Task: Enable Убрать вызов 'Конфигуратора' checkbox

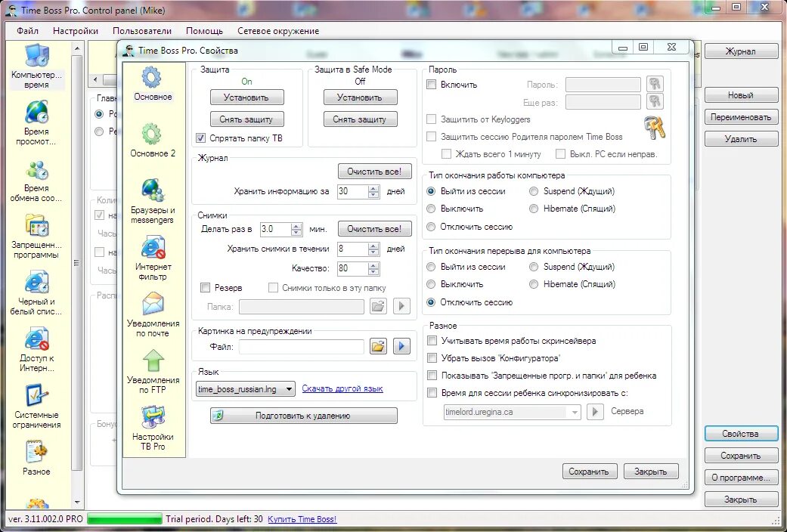Action: 432,358
